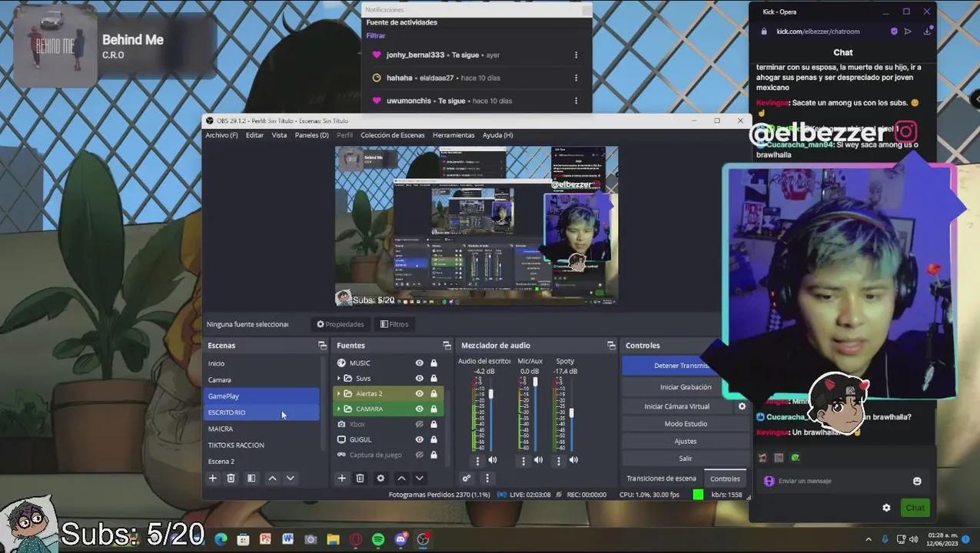Open the add source plus icon

(x=341, y=478)
